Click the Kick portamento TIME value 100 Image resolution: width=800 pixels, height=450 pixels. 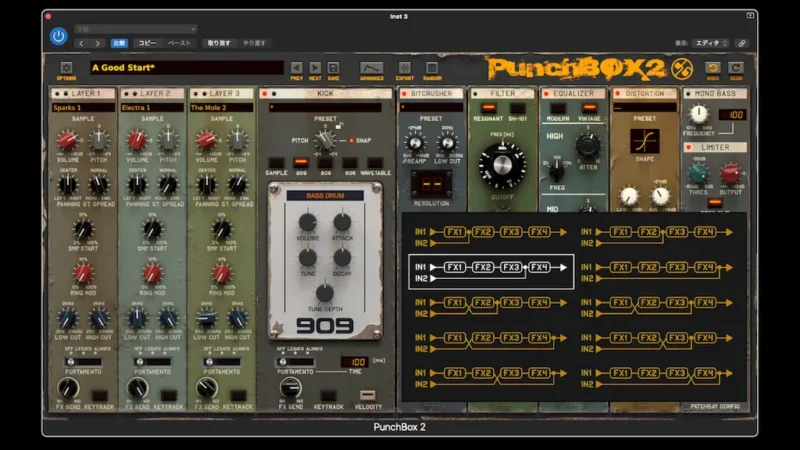[355, 362]
